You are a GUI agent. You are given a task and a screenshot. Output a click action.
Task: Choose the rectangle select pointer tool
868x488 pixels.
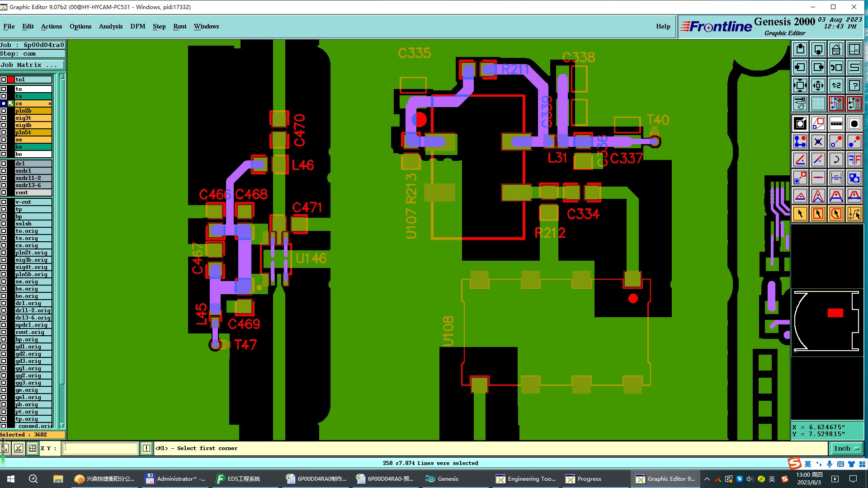[818, 214]
